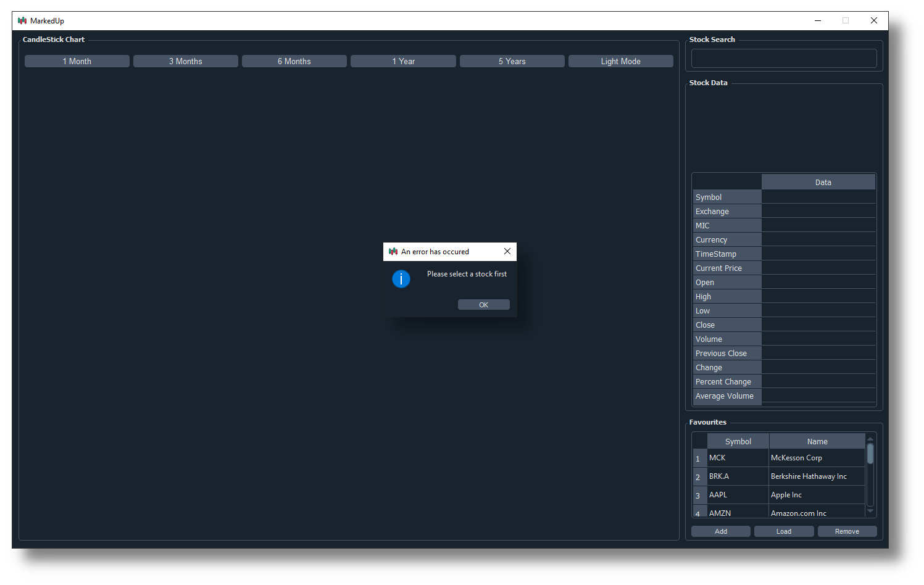The width and height of the screenshot is (924, 585).
Task: Select the Close row header
Action: click(x=727, y=325)
